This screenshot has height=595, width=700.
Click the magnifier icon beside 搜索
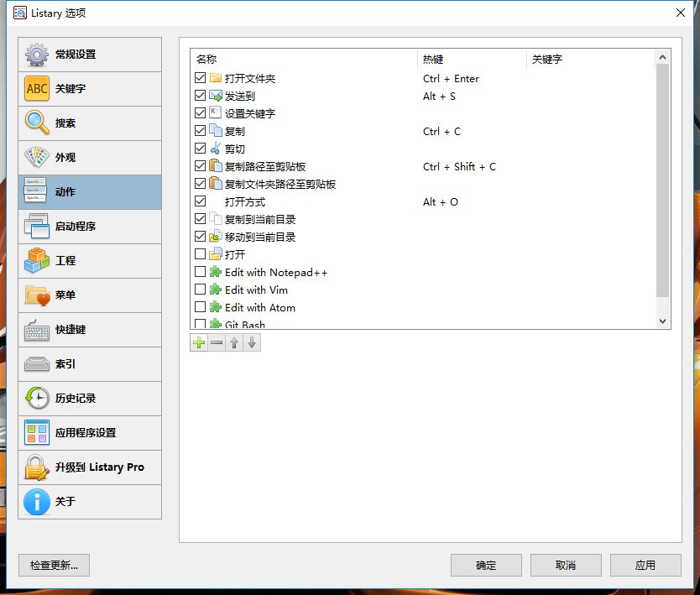[37, 123]
